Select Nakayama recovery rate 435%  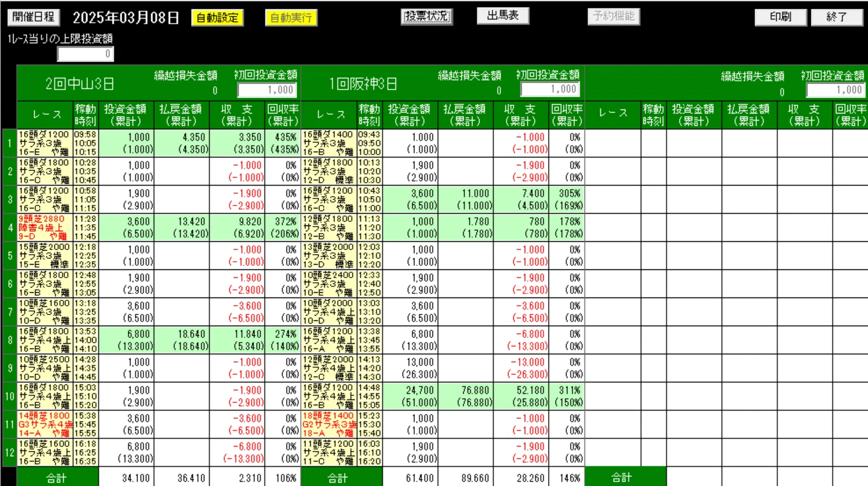click(x=286, y=137)
